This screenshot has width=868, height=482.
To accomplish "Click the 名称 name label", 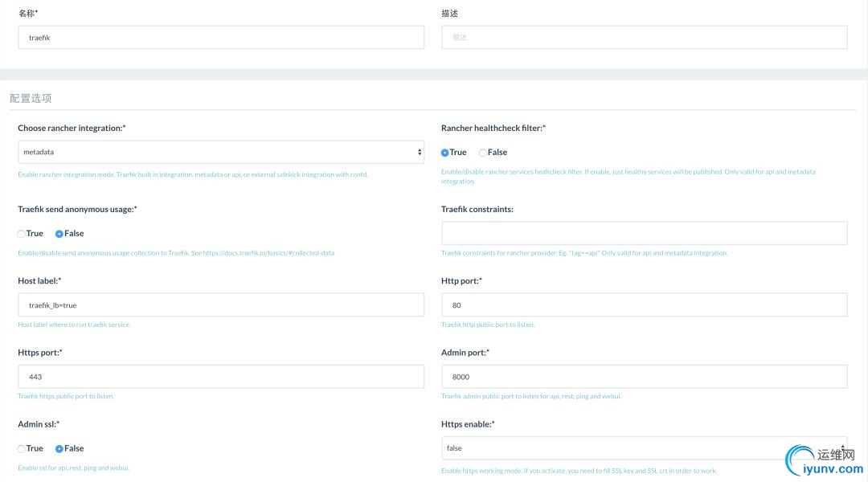I will [x=27, y=14].
